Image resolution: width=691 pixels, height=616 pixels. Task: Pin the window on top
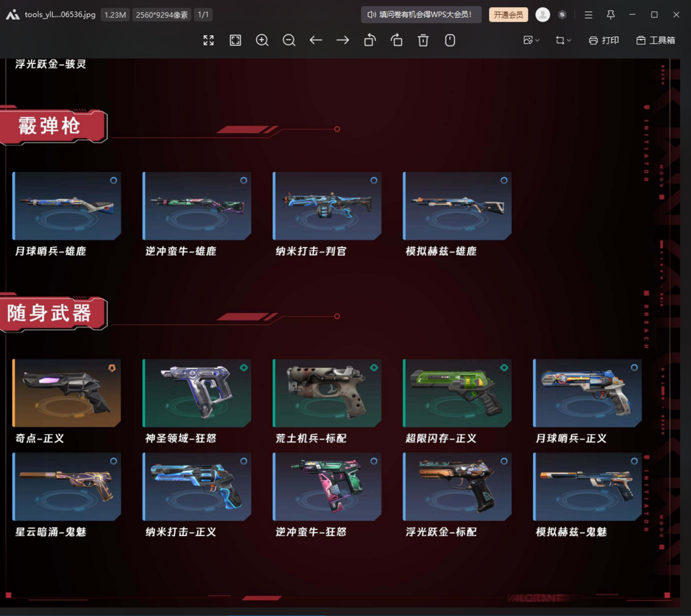click(610, 15)
